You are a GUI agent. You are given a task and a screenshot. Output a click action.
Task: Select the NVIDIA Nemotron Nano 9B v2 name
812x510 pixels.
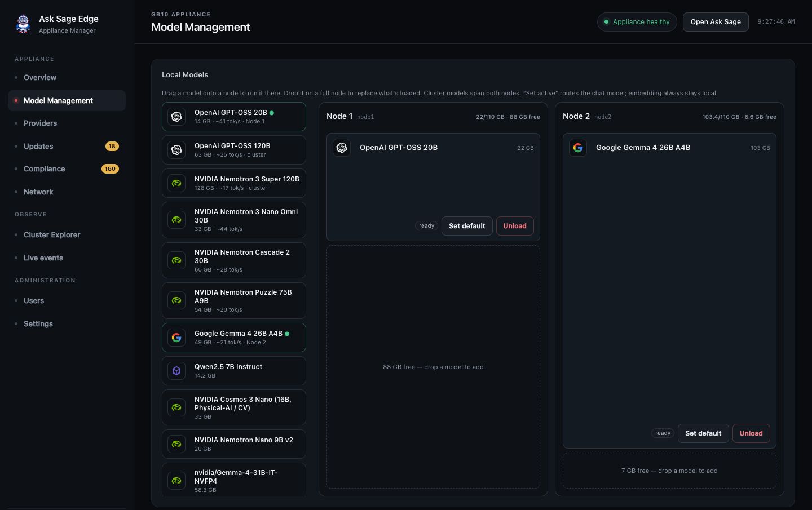click(244, 440)
